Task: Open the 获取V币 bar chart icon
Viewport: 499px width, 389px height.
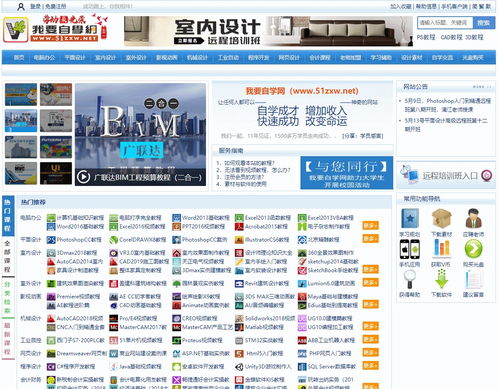Action: [x=441, y=249]
